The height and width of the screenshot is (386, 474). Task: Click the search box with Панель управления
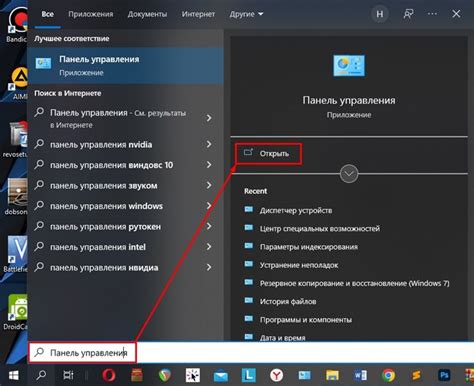coord(251,352)
